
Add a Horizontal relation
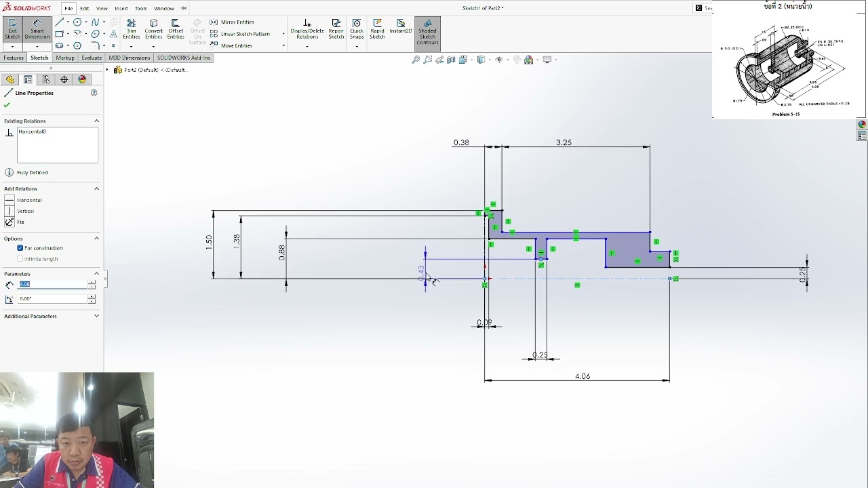tap(24, 200)
